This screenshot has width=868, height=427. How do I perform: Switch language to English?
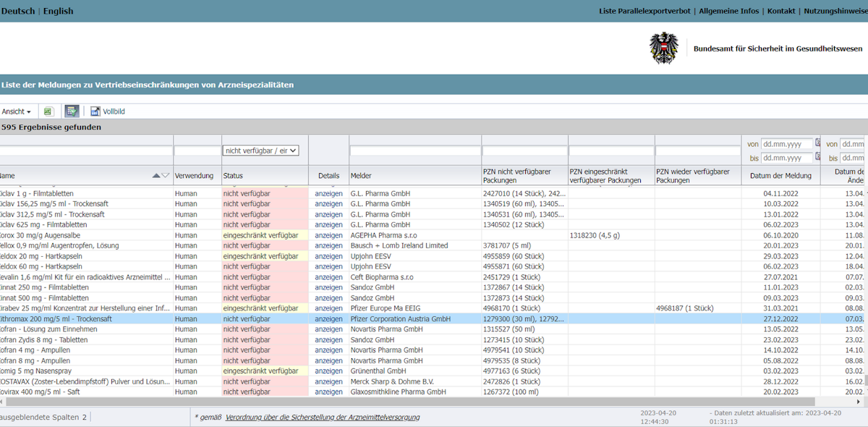point(58,11)
